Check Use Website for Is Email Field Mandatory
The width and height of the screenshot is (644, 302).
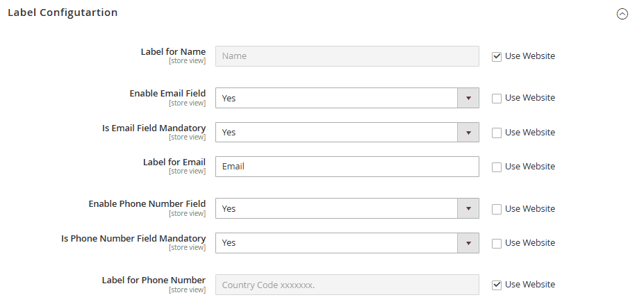(x=497, y=132)
